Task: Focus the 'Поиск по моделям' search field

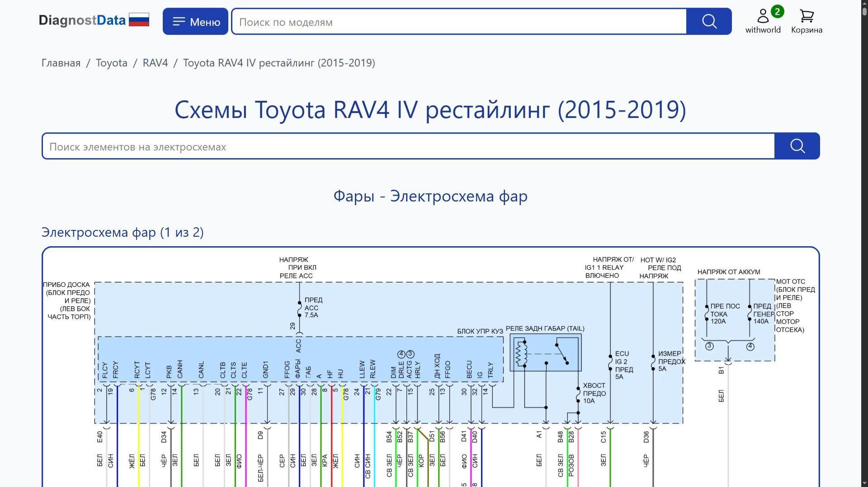Action: point(459,21)
